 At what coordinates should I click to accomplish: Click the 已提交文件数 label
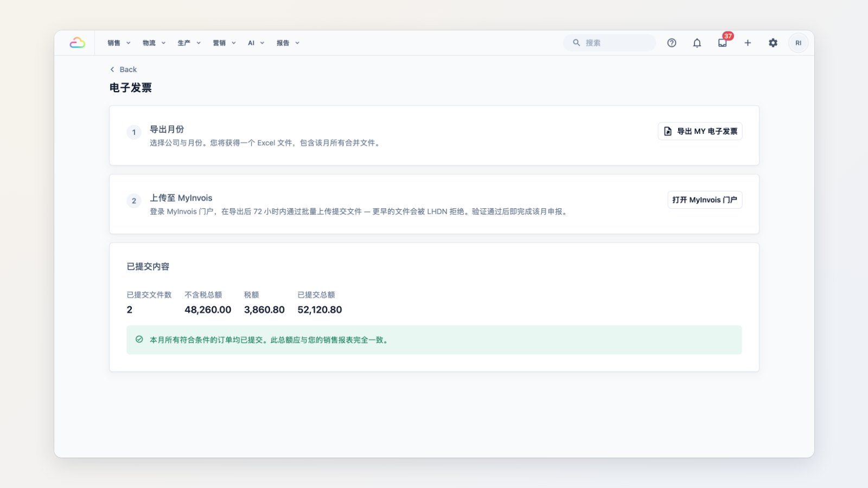click(149, 295)
